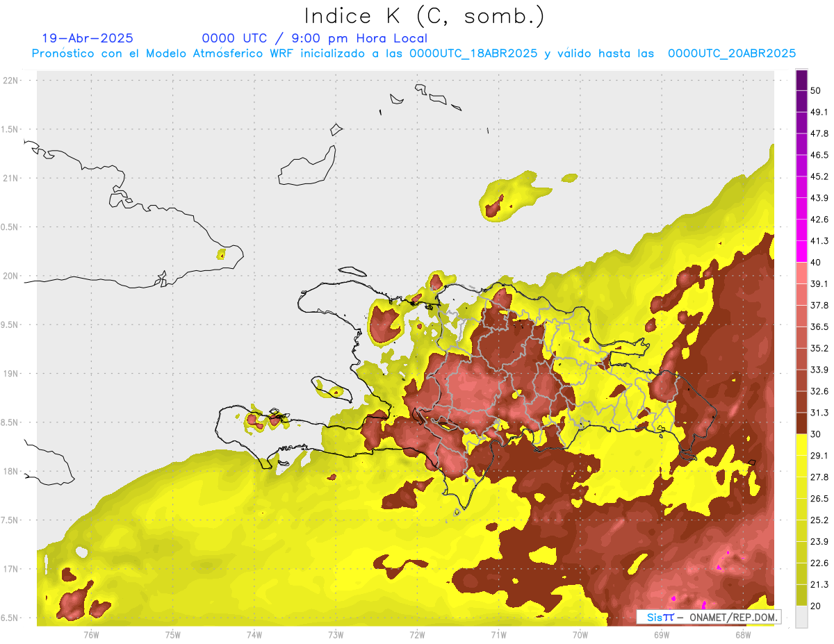Screen dimensions: 834x644
Task: Pick the bright yellow swatch between 29.1 and 30
Action: (x=801, y=445)
